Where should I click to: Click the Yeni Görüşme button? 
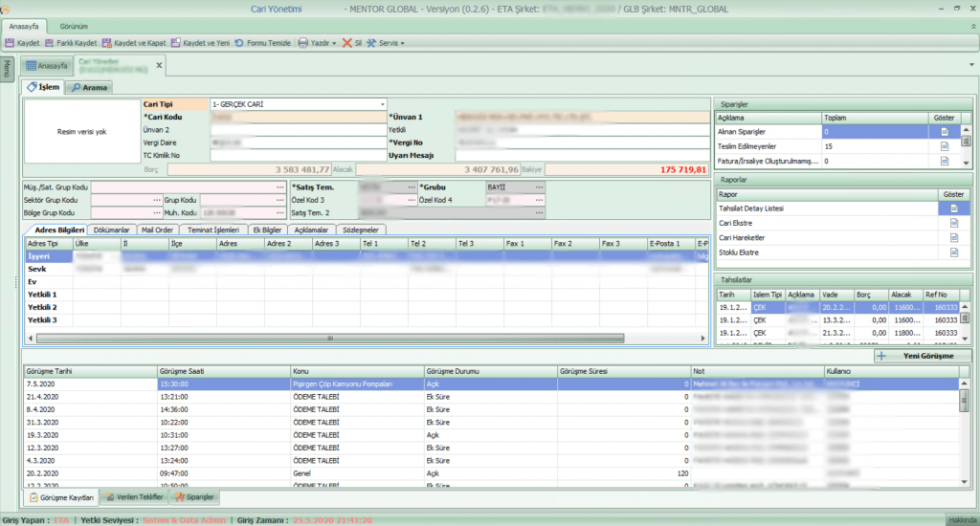point(923,356)
